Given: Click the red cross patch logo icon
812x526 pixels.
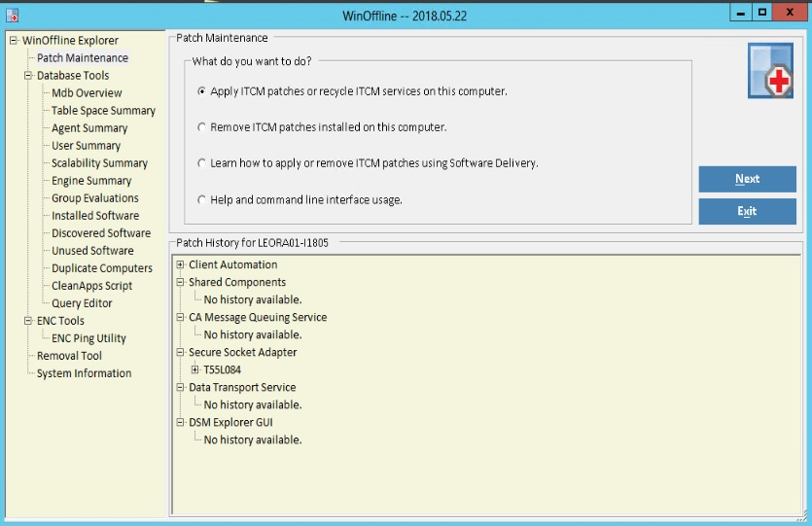Looking at the screenshot, I should (770, 71).
